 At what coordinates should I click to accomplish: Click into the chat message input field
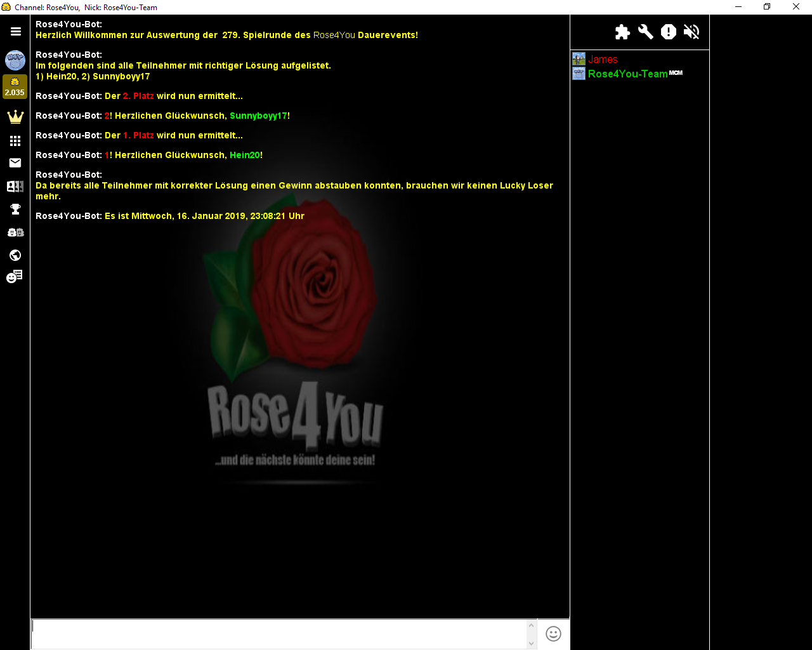coord(279,633)
